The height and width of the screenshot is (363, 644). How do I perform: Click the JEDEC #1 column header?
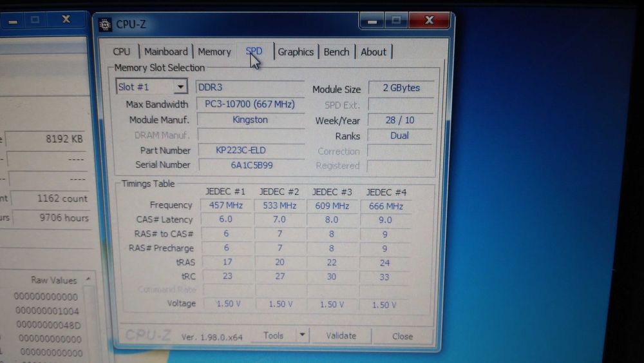[225, 191]
